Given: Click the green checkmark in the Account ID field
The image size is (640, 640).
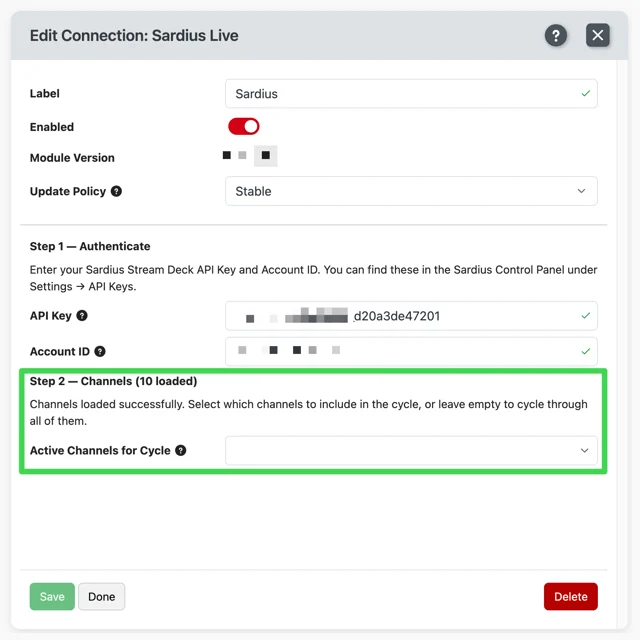Looking at the screenshot, I should tap(586, 351).
